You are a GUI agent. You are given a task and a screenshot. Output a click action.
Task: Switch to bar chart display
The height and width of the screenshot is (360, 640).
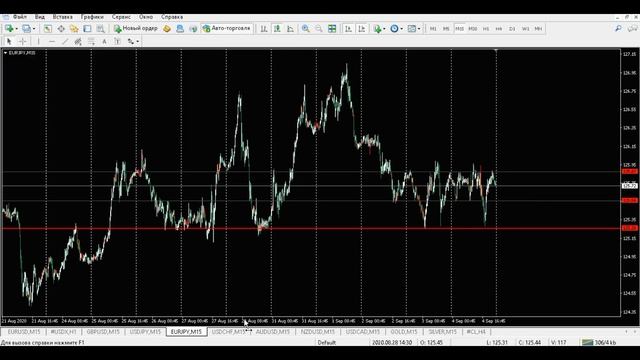click(x=264, y=29)
